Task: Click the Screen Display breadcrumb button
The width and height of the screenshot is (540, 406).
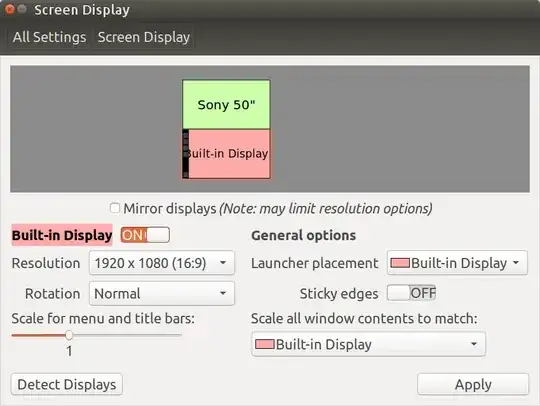Action: click(x=143, y=37)
